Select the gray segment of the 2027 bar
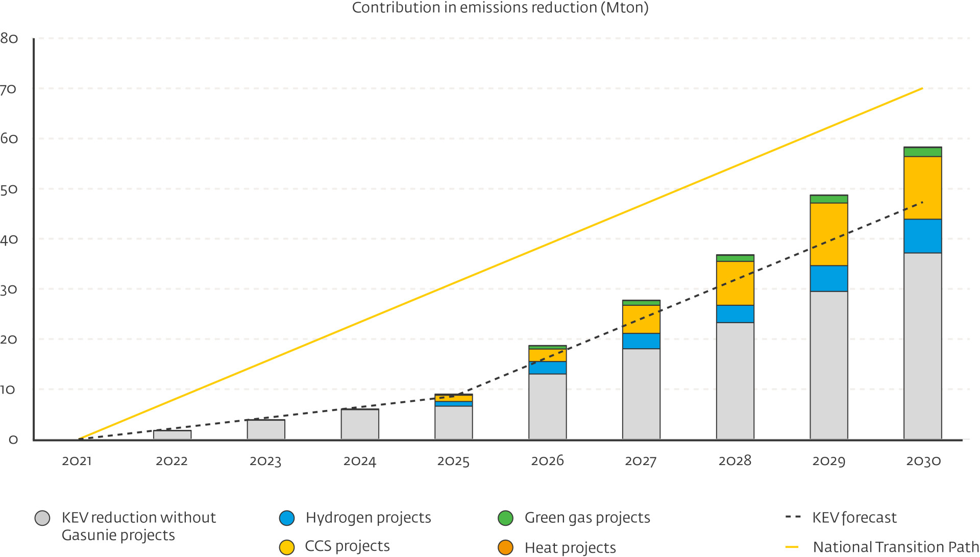The image size is (980, 557). (641, 394)
